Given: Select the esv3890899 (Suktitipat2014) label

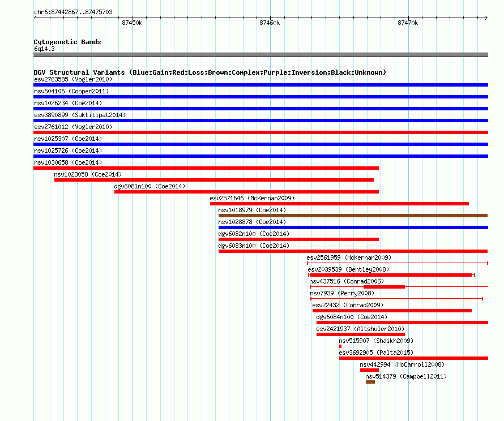Looking at the screenshot, I should pyautogui.click(x=80, y=115).
